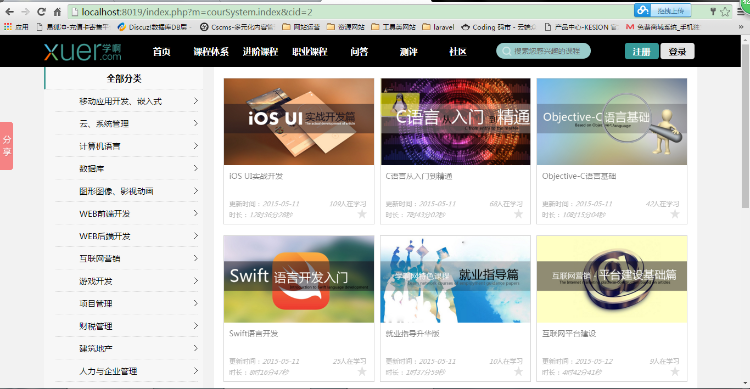This screenshot has width=750, height=389.
Task: Open the IOS UI实战开发 course title
Action: [x=256, y=176]
